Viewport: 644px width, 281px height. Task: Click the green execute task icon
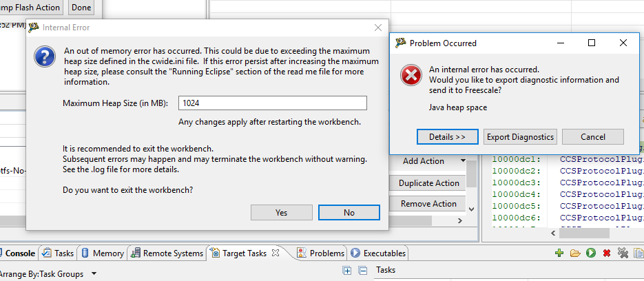[591, 253]
